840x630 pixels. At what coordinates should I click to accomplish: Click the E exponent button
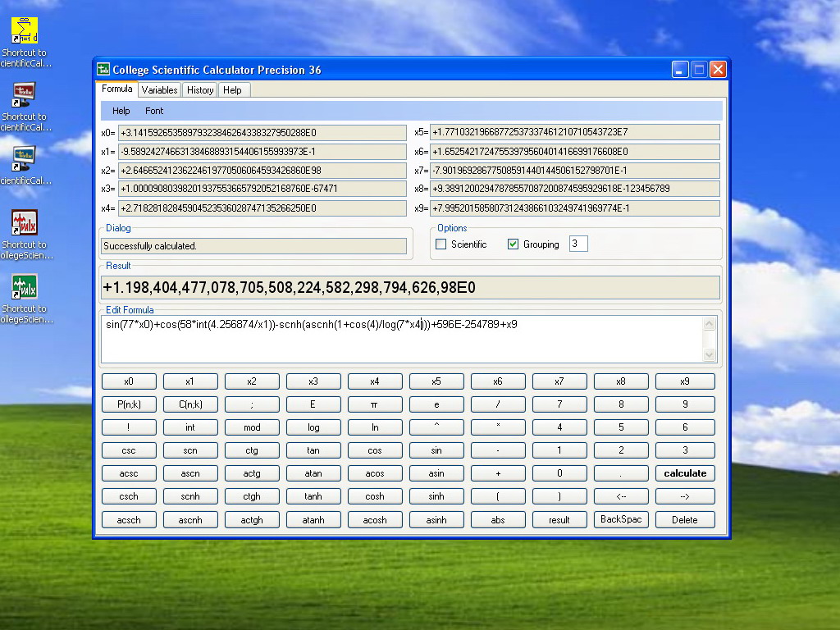313,404
